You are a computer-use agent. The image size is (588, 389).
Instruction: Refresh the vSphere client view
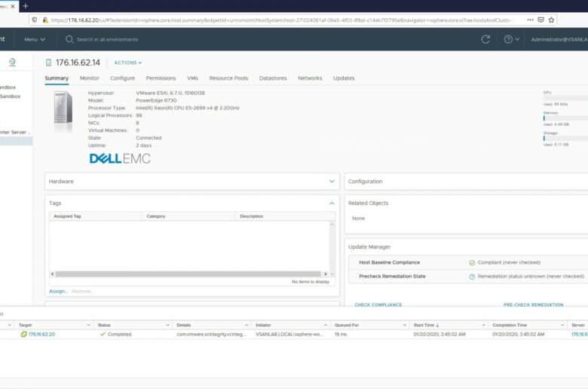coord(485,39)
